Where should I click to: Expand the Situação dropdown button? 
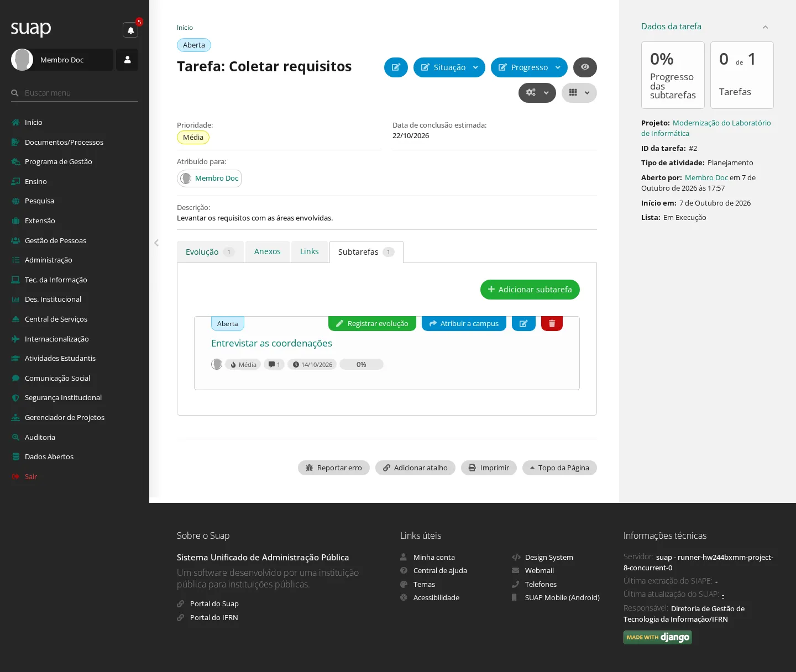pos(449,67)
